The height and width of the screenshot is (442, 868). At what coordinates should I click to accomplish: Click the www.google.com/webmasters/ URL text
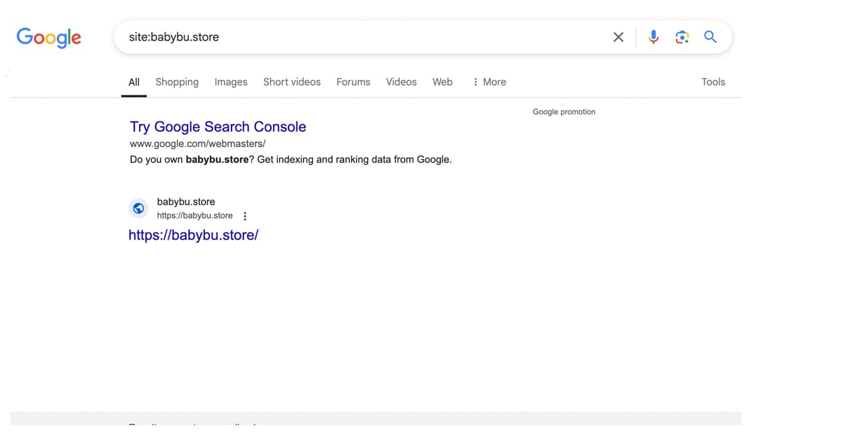(x=198, y=144)
